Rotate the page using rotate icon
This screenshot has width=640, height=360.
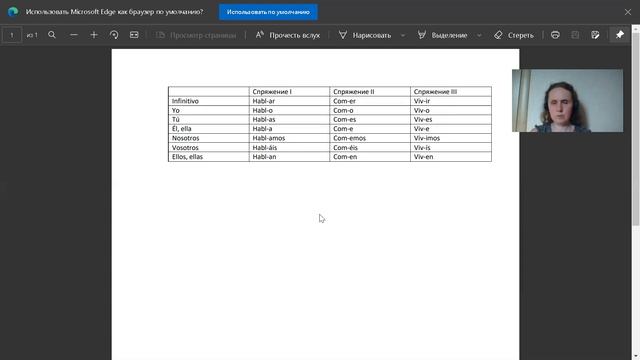114,35
